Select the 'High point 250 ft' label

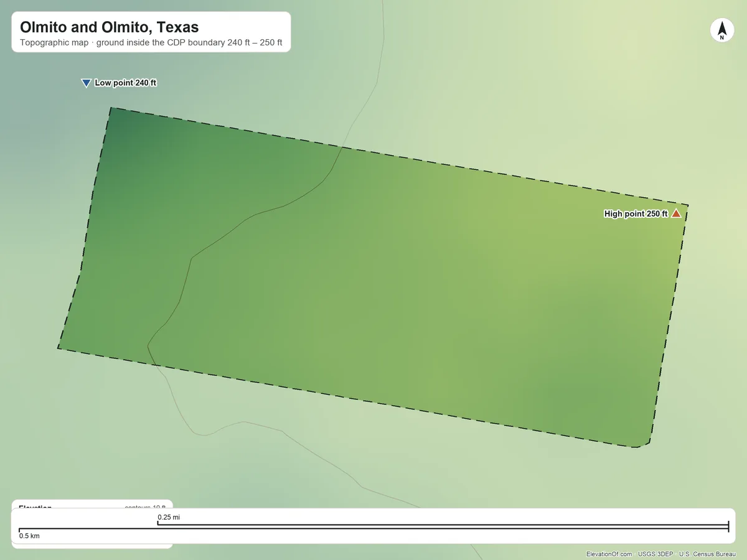pos(636,214)
